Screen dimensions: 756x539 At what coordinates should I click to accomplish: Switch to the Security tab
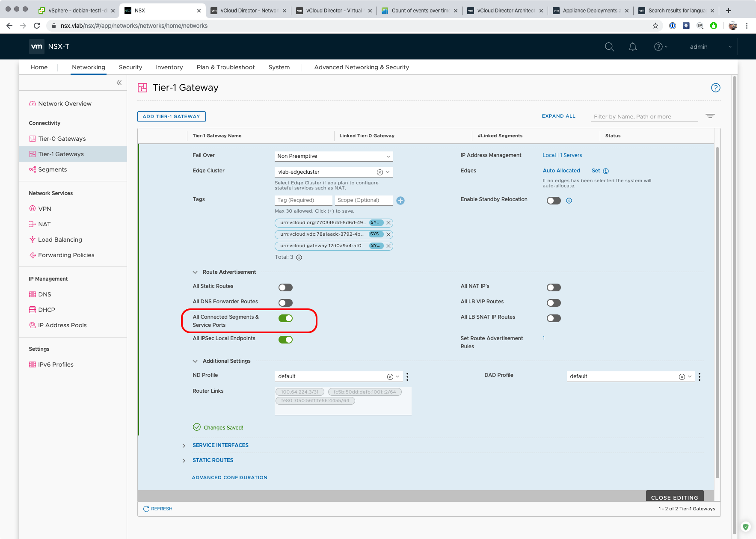coord(130,67)
